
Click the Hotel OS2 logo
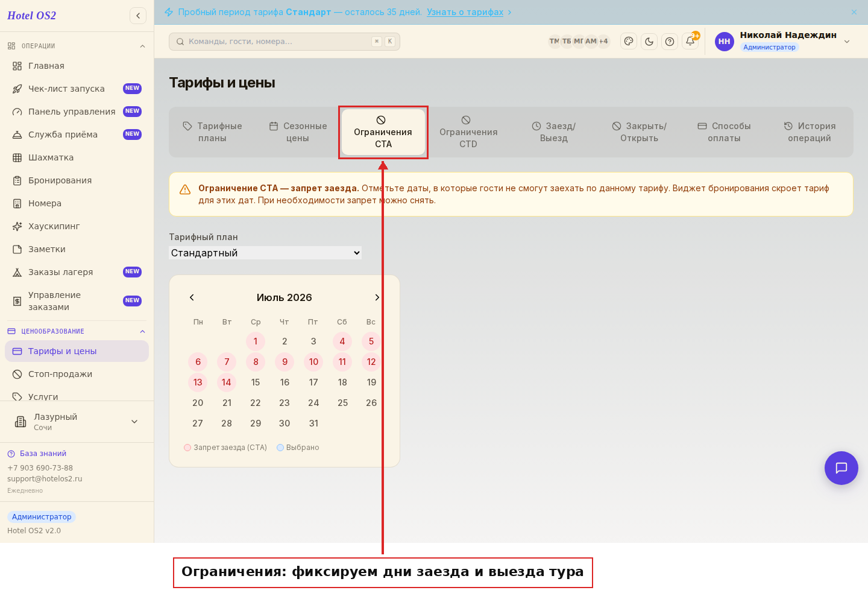click(x=31, y=16)
